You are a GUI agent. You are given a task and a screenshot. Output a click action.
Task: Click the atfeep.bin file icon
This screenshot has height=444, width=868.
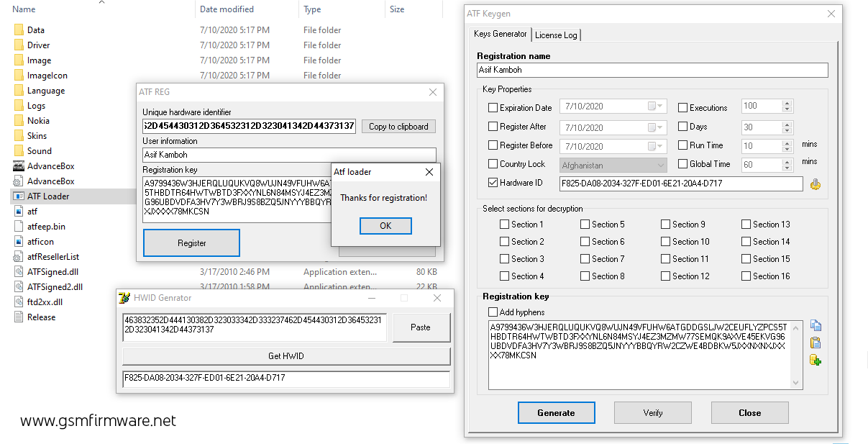[19, 227]
